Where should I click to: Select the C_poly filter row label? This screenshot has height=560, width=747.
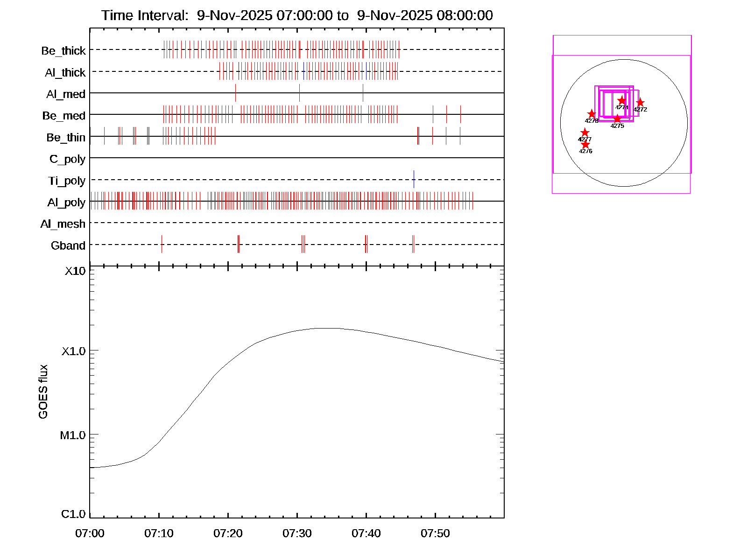(x=67, y=159)
